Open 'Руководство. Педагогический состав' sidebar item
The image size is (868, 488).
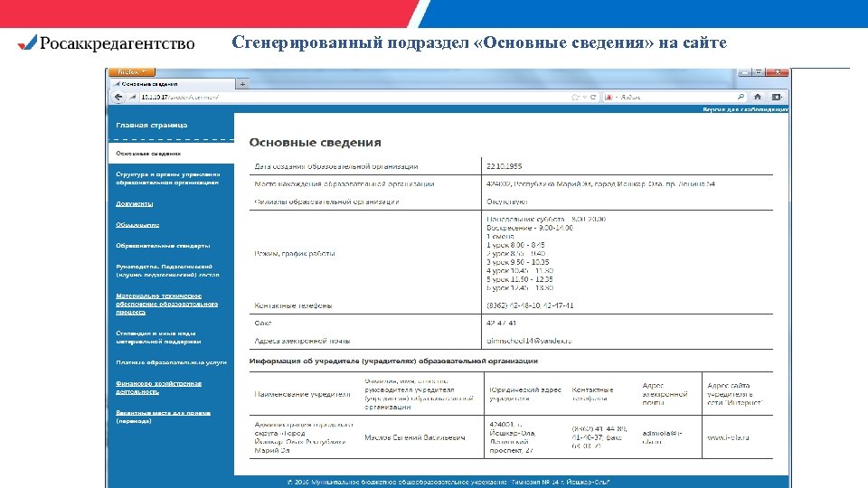(168, 270)
